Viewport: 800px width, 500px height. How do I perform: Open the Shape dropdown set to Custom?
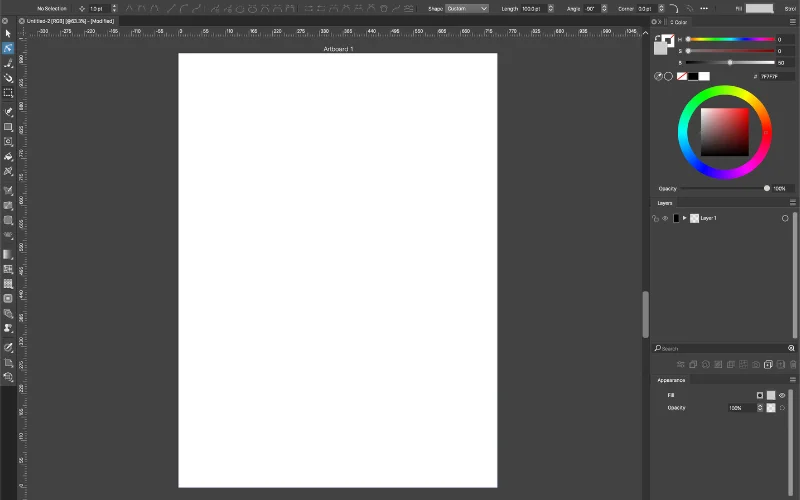pyautogui.click(x=467, y=9)
